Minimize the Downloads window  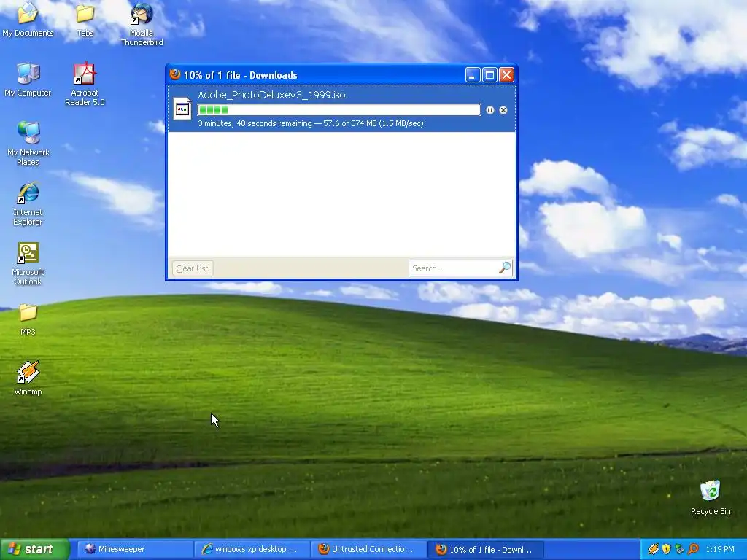click(473, 75)
